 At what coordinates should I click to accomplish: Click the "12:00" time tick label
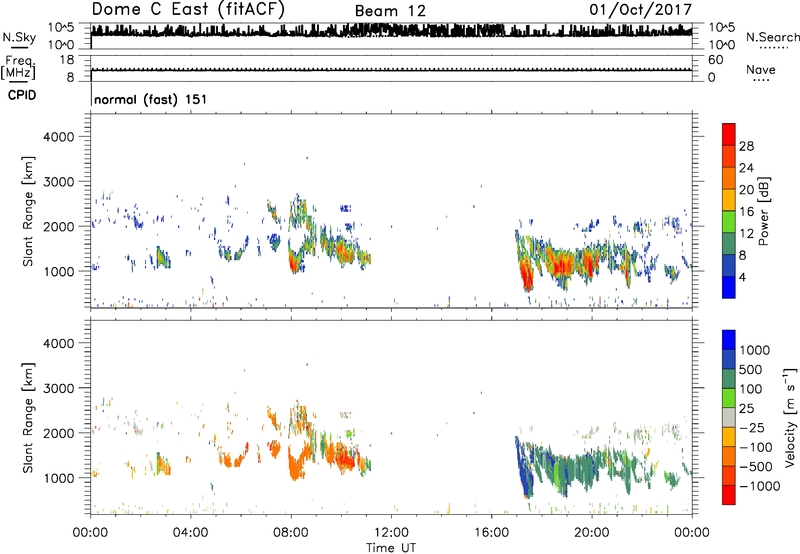pyautogui.click(x=391, y=533)
